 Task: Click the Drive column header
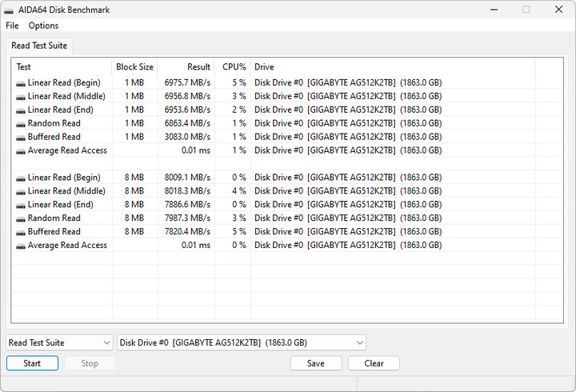pos(393,67)
